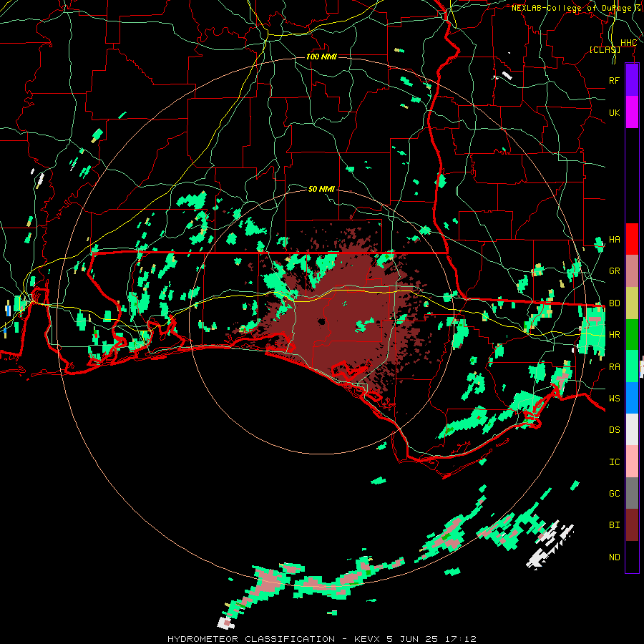
Task: Click the IC pink legend swatch
Action: (632, 462)
